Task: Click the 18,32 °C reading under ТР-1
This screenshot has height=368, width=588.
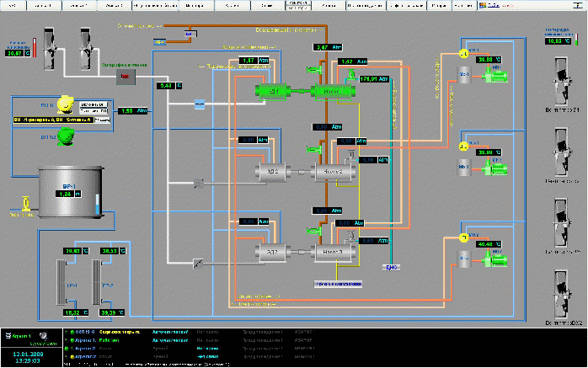Action: [76, 312]
